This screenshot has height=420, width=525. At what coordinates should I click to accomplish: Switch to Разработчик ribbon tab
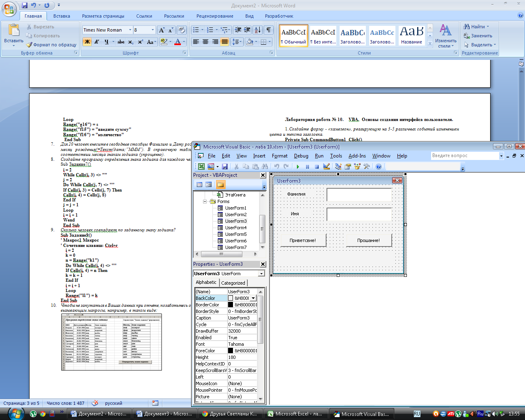coord(279,16)
